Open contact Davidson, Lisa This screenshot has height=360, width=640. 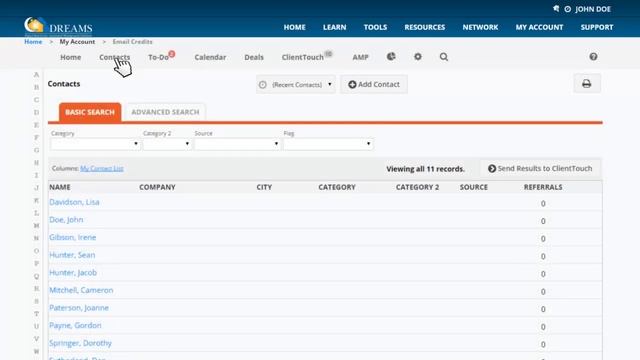[x=74, y=202]
